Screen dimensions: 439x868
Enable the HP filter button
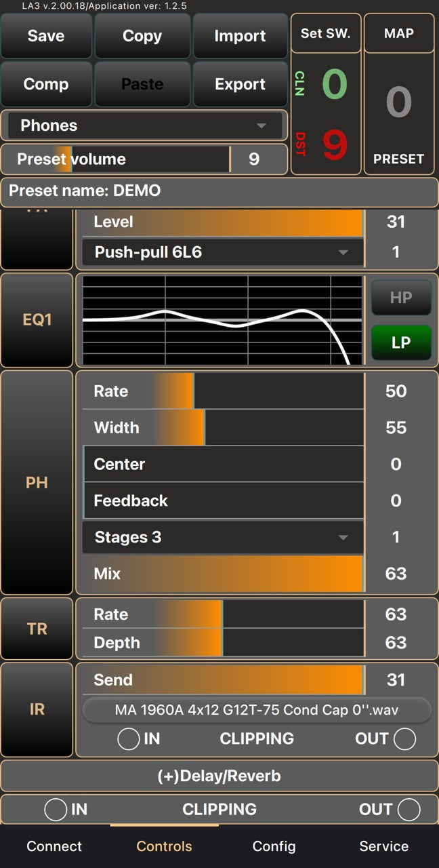tap(401, 298)
